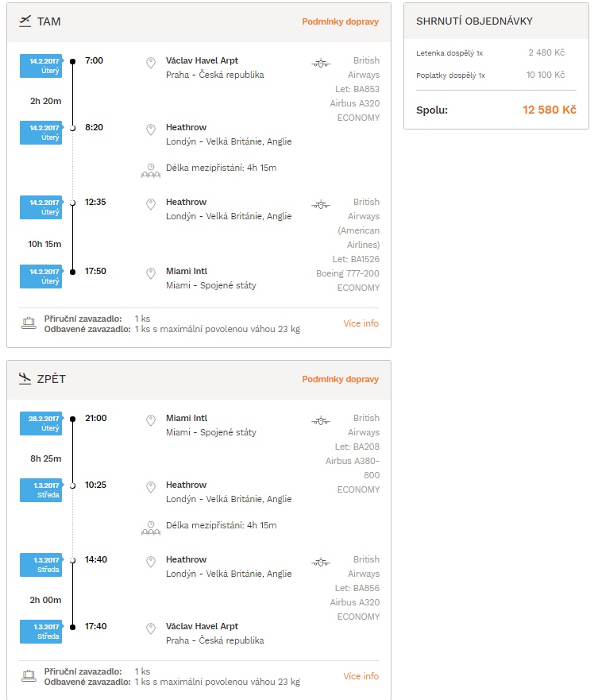Click the landing plane icon beside ZPĚT
This screenshot has height=700, width=594.
click(25, 378)
